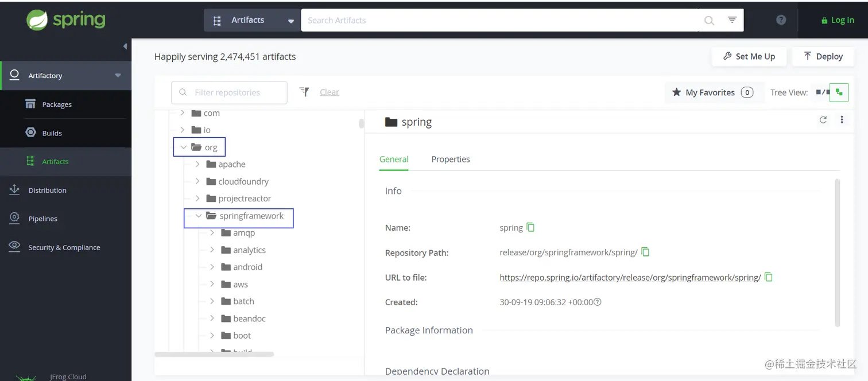Open the search filter options icon
The height and width of the screenshot is (381, 868).
click(x=732, y=20)
